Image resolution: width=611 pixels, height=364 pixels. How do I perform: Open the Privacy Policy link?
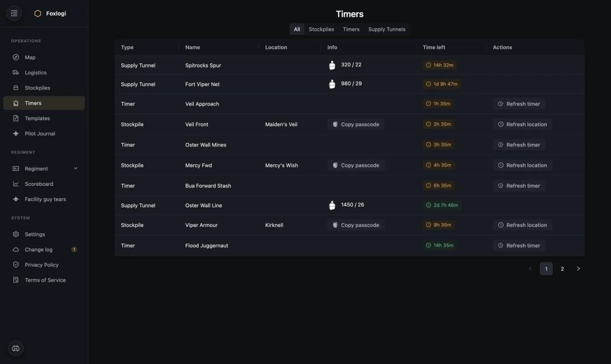pyautogui.click(x=42, y=265)
